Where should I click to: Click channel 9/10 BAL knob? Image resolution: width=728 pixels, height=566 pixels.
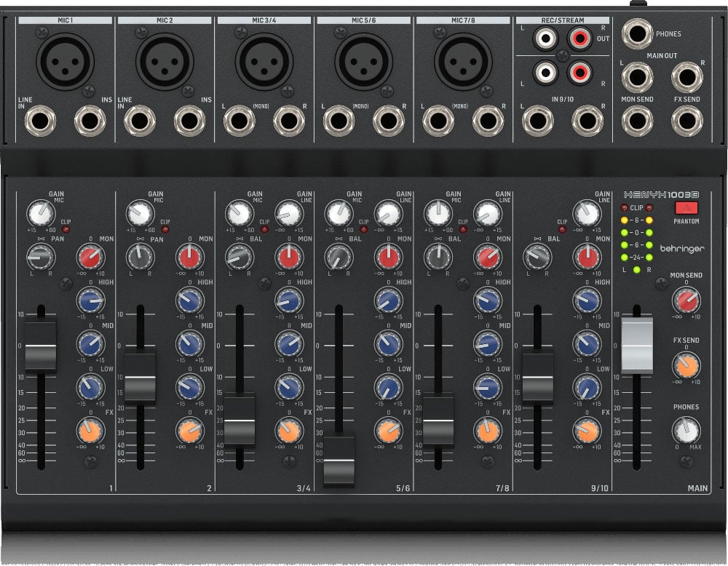[538, 257]
